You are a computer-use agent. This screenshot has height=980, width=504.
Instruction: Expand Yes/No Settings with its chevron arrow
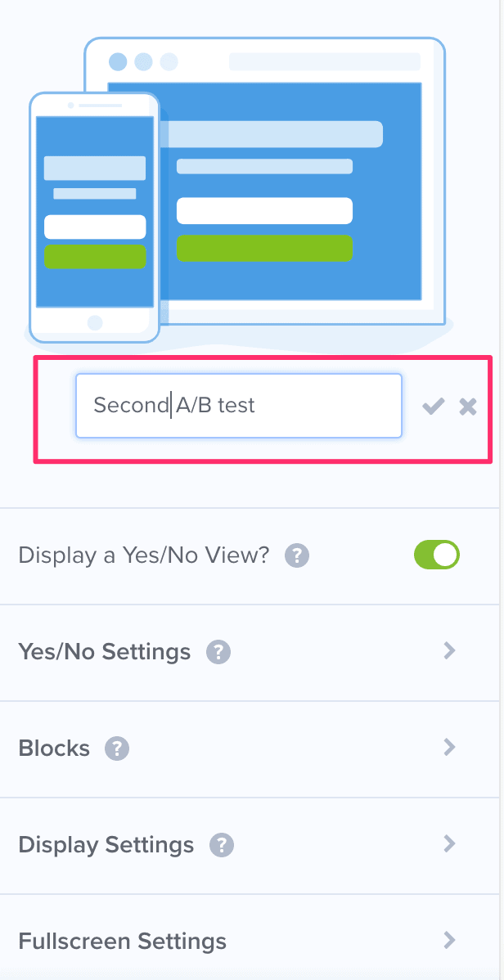pos(448,651)
